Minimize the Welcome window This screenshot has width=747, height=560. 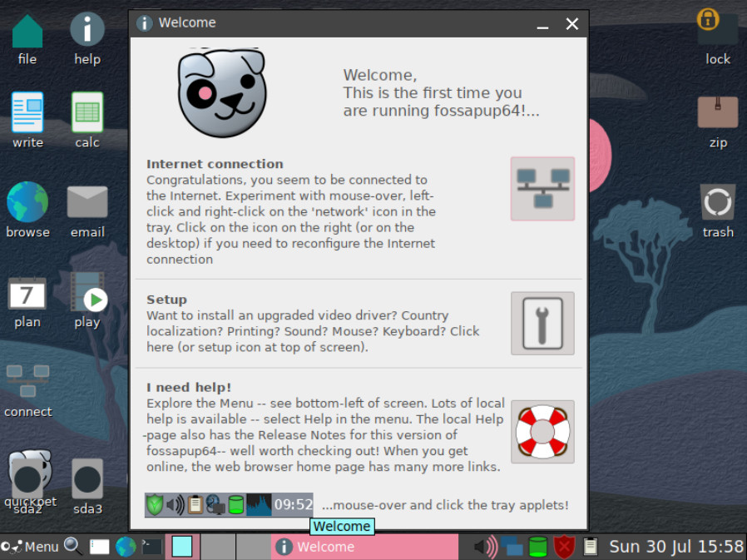tap(542, 24)
